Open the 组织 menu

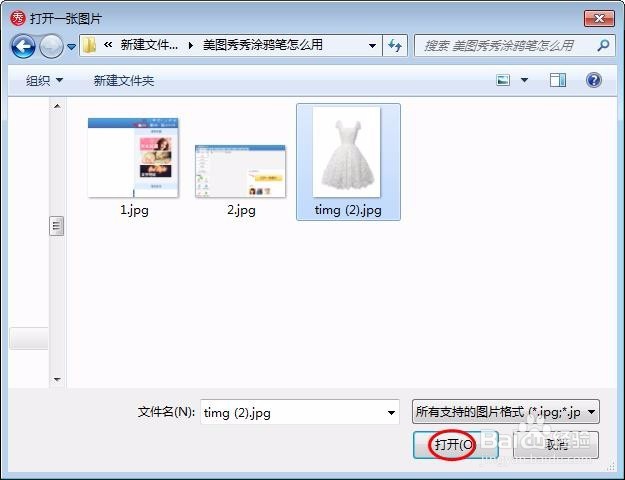pyautogui.click(x=44, y=81)
